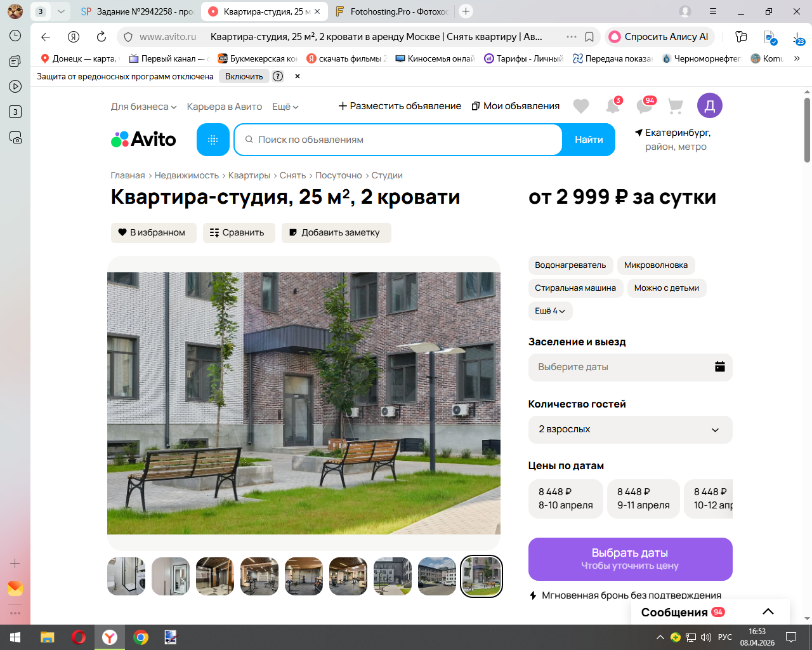Image resolution: width=812 pixels, height=650 pixels.
Task: Open messages chat icon with 94 badge
Action: pyautogui.click(x=645, y=105)
